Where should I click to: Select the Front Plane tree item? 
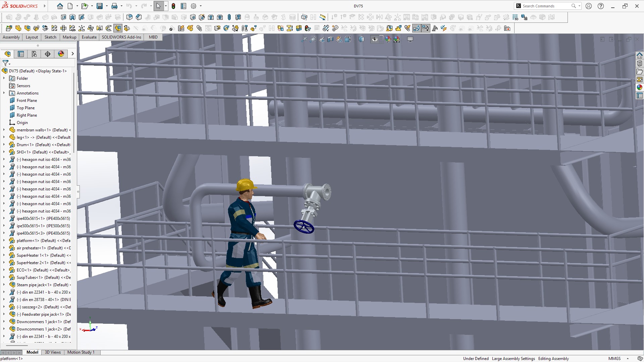(x=27, y=101)
